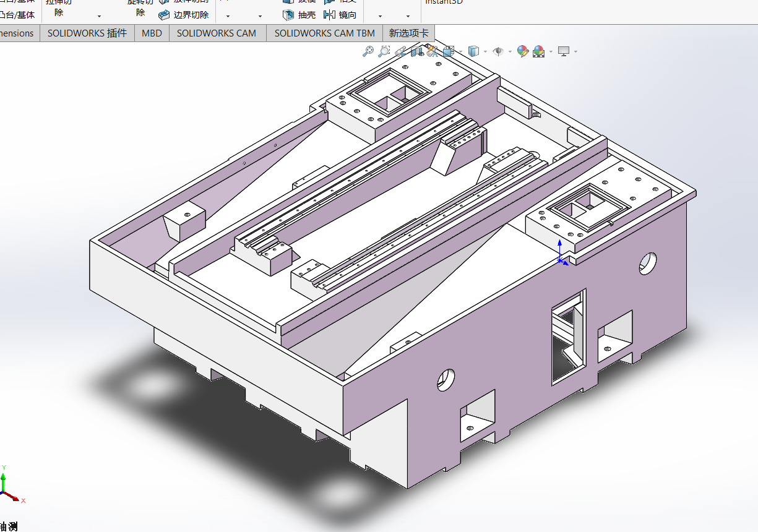Click the View Settings monitor icon
This screenshot has height=532, width=758.
pyautogui.click(x=564, y=51)
